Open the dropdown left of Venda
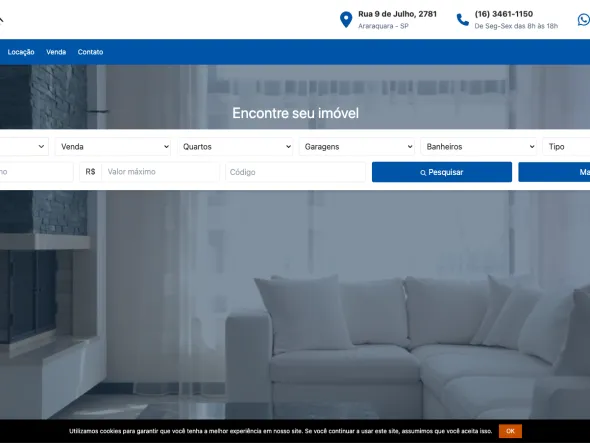The image size is (590, 443). pos(23,146)
